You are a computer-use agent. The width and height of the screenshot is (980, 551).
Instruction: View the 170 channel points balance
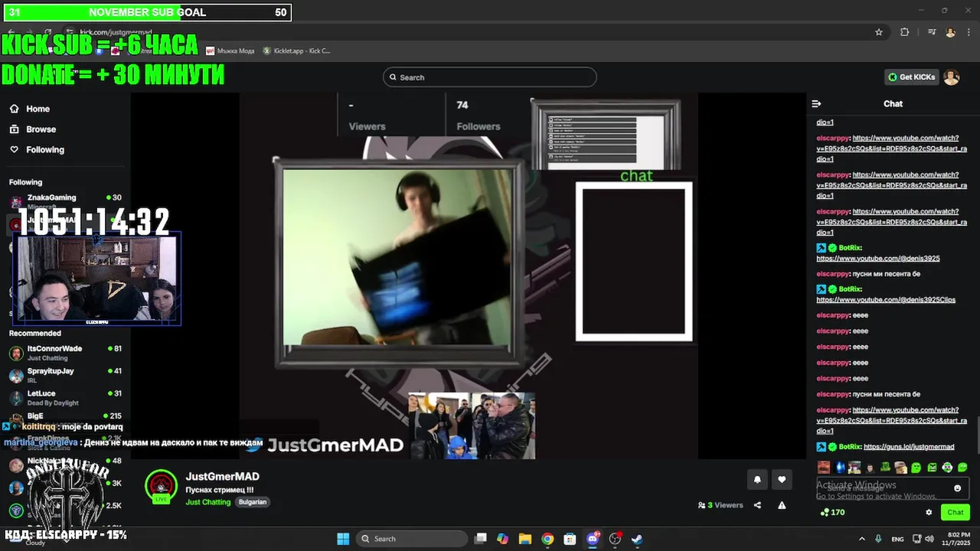[831, 512]
